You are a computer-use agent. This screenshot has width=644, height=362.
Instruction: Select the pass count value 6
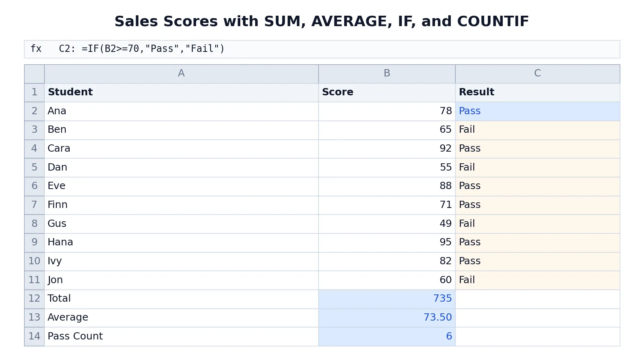point(387,337)
